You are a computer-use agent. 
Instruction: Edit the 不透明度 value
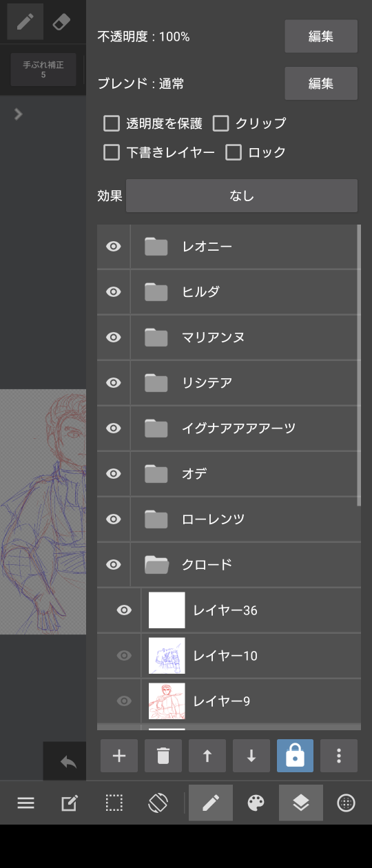click(321, 37)
